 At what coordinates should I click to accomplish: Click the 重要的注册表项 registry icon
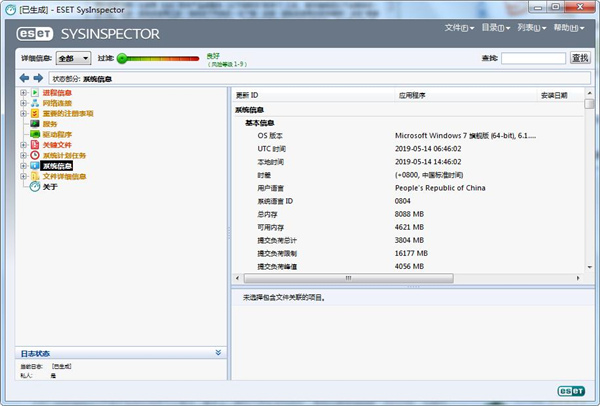point(35,114)
